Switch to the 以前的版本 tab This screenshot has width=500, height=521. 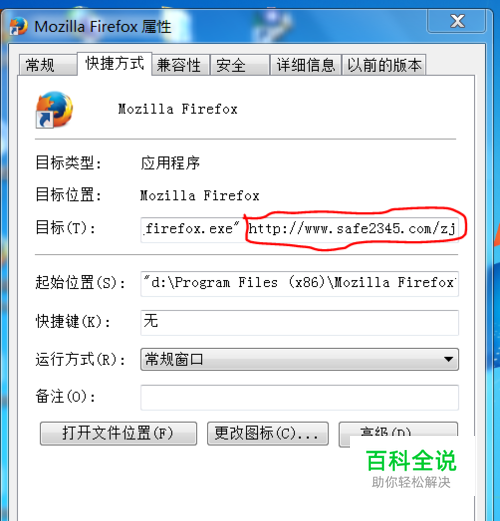384,65
